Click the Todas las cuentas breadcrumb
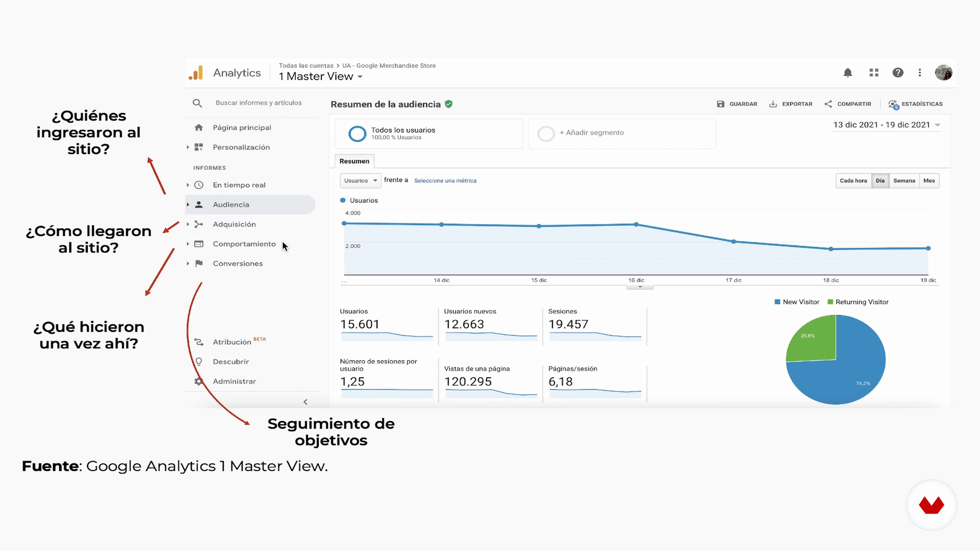This screenshot has height=551, width=980. [x=306, y=65]
